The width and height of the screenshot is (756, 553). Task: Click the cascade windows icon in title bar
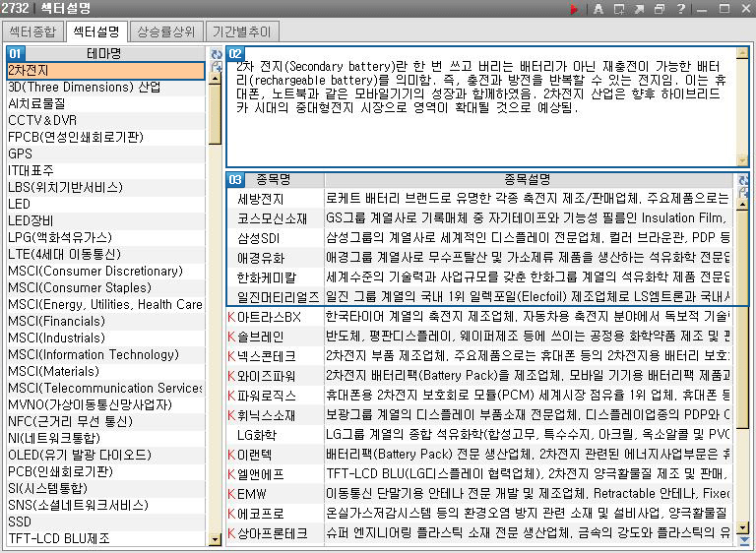[x=661, y=9]
